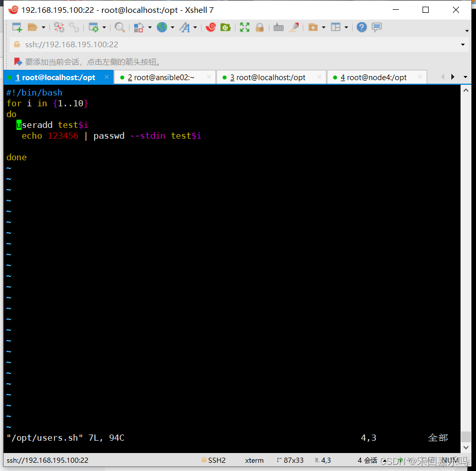Image resolution: width=476 pixels, height=471 pixels.
Task: Expand the Open folder dropdown arrow
Action: click(43, 28)
